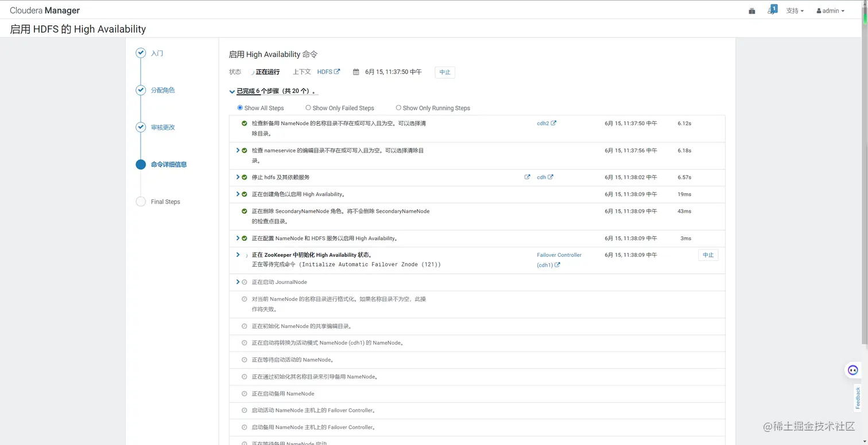The width and height of the screenshot is (868, 445).
Task: Click pending icon of 转换为活动模式 NameNode (cdh1) step
Action: tap(245, 343)
